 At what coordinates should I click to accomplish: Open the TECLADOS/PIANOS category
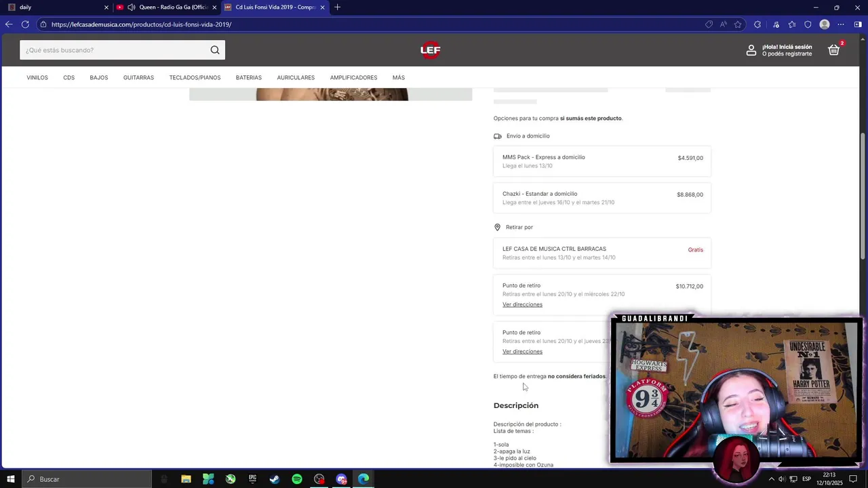click(195, 78)
